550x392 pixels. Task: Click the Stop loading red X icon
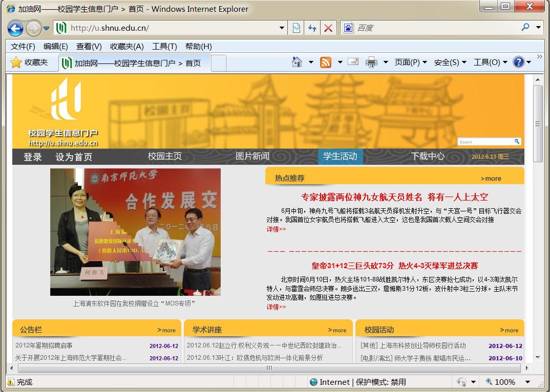click(328, 28)
